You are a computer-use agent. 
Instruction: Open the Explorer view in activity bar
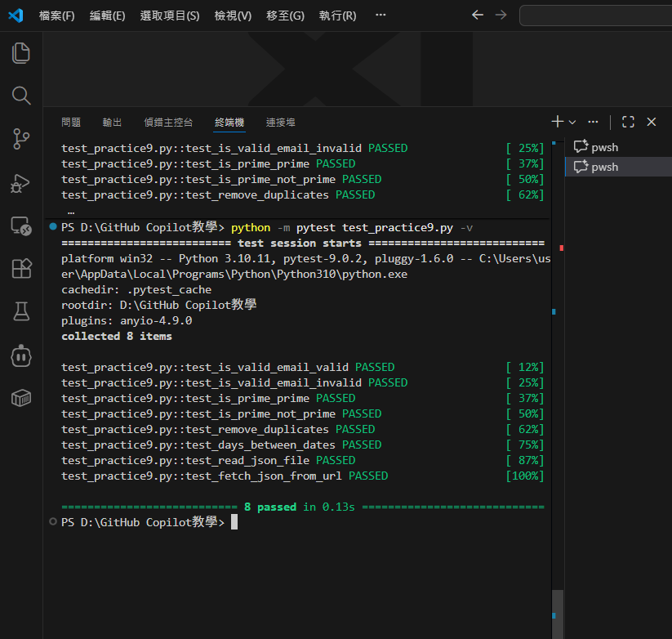pos(21,54)
